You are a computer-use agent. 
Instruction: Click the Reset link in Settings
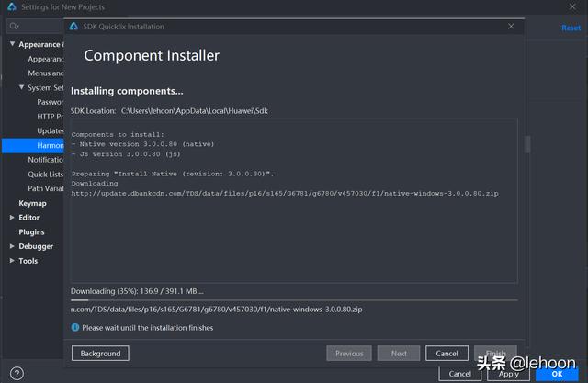coord(571,28)
